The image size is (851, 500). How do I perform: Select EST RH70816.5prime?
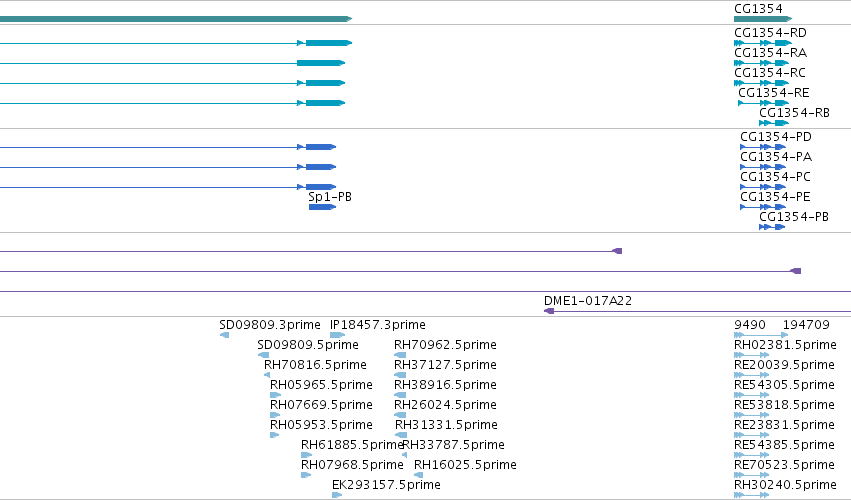315,365
